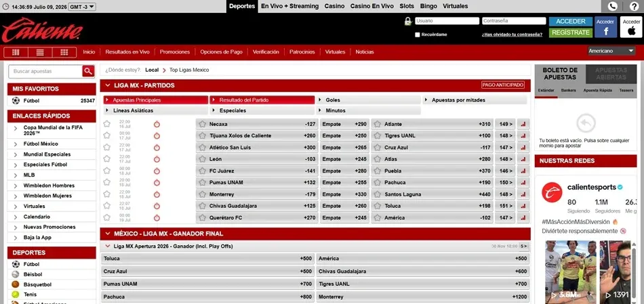Screen dimensions: 644x304
Task: Click the Buscar apuestas search field
Action: tap(45, 71)
